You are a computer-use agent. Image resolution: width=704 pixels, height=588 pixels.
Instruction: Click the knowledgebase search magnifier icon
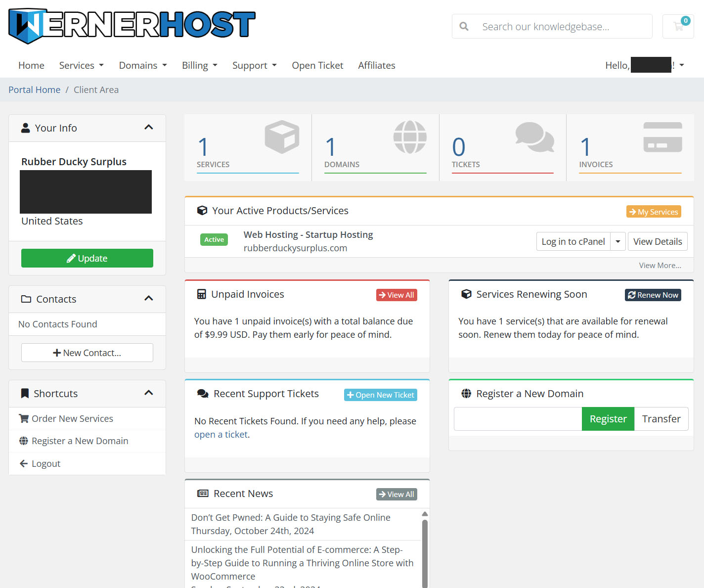pyautogui.click(x=464, y=26)
